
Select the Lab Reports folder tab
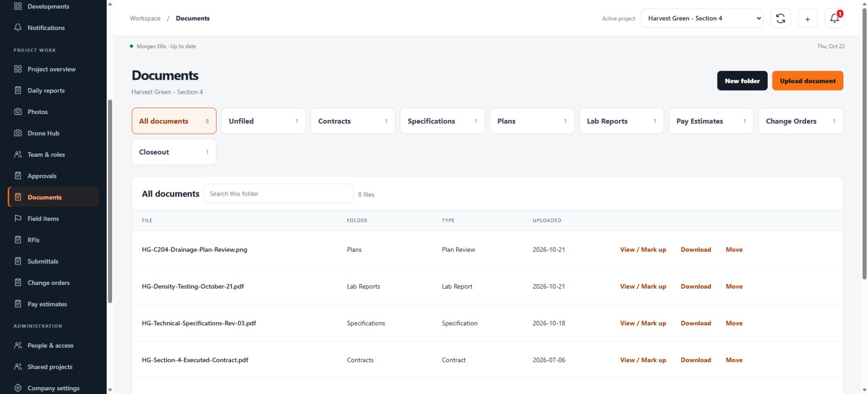click(x=621, y=121)
